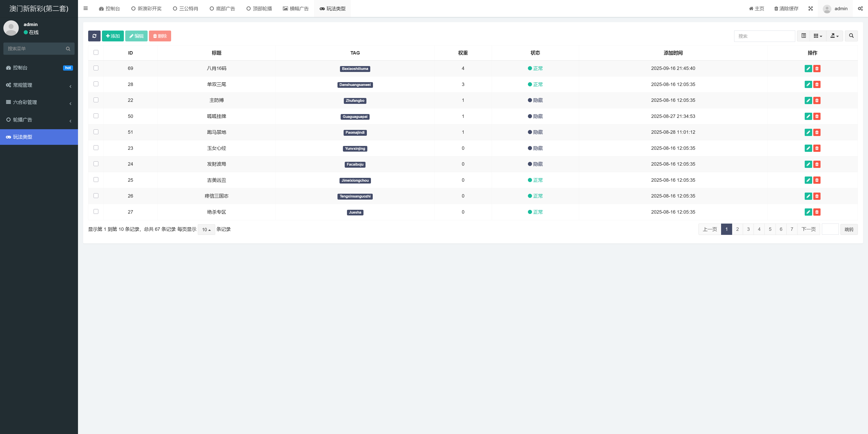Go to the 下一页 page
This screenshot has width=868, height=434.
click(x=808, y=229)
